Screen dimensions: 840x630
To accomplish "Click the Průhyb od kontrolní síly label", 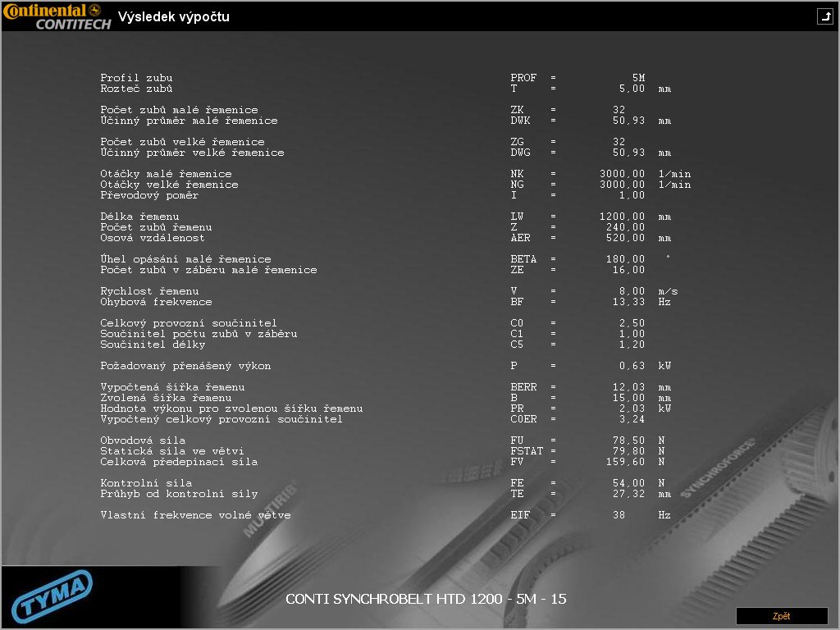I will (179, 494).
